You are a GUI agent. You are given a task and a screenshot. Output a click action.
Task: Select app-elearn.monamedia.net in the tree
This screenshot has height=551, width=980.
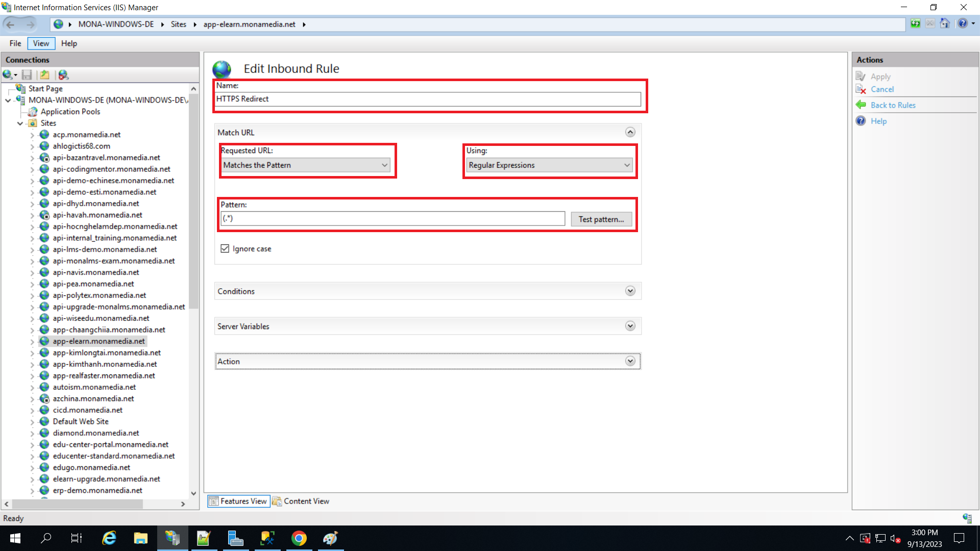point(99,341)
